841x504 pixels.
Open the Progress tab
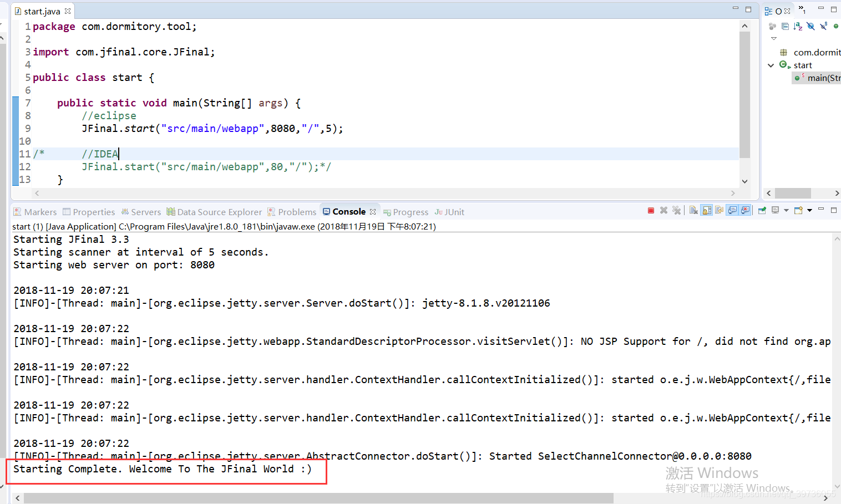point(406,212)
